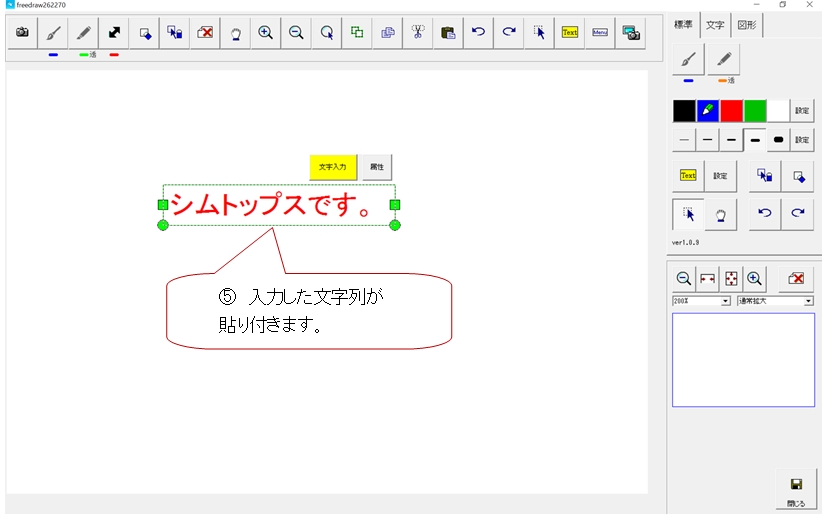Click the 属性 button on canvas
830x519 pixels.
pyautogui.click(x=377, y=167)
